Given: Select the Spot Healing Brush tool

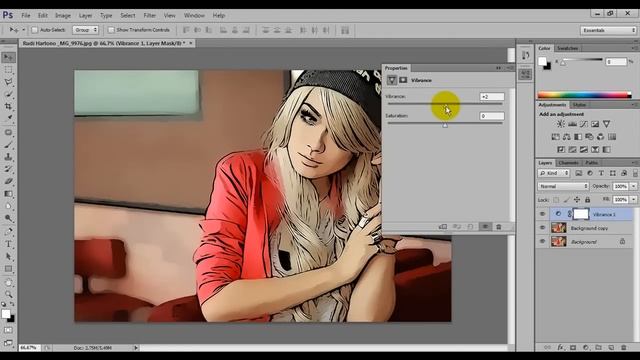Looking at the screenshot, I should pyautogui.click(x=9, y=133).
